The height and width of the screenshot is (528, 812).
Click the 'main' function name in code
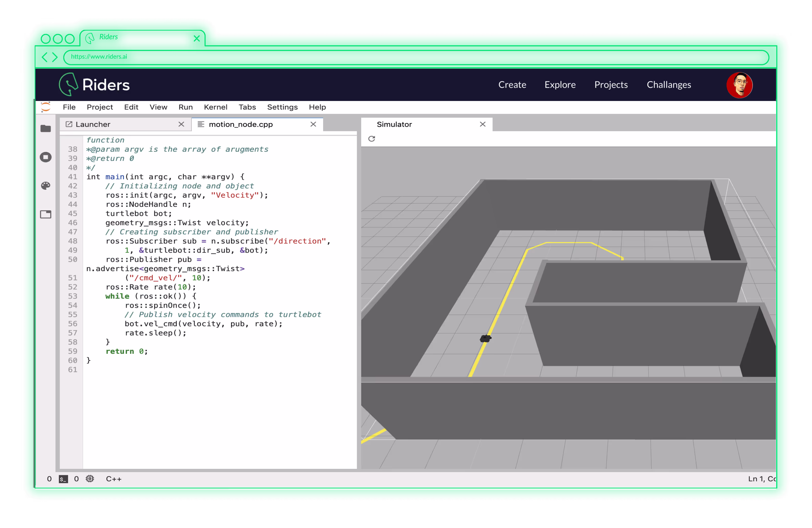coord(115,177)
